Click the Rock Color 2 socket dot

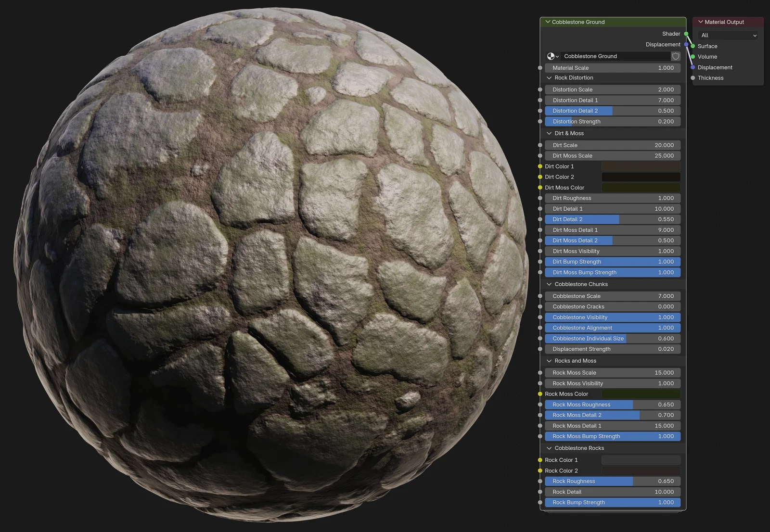(x=539, y=470)
